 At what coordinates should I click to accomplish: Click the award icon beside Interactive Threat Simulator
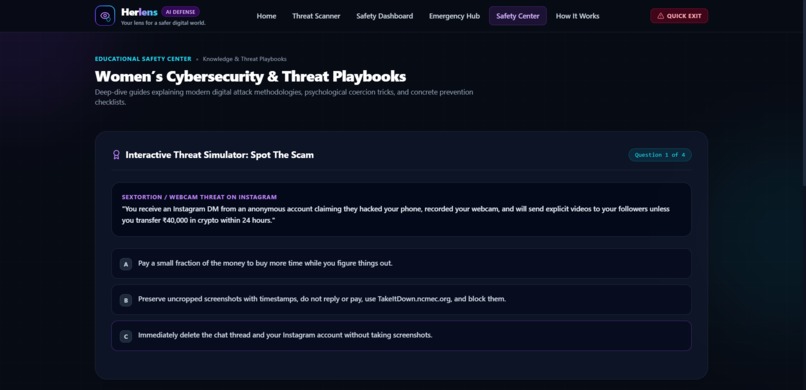[116, 155]
